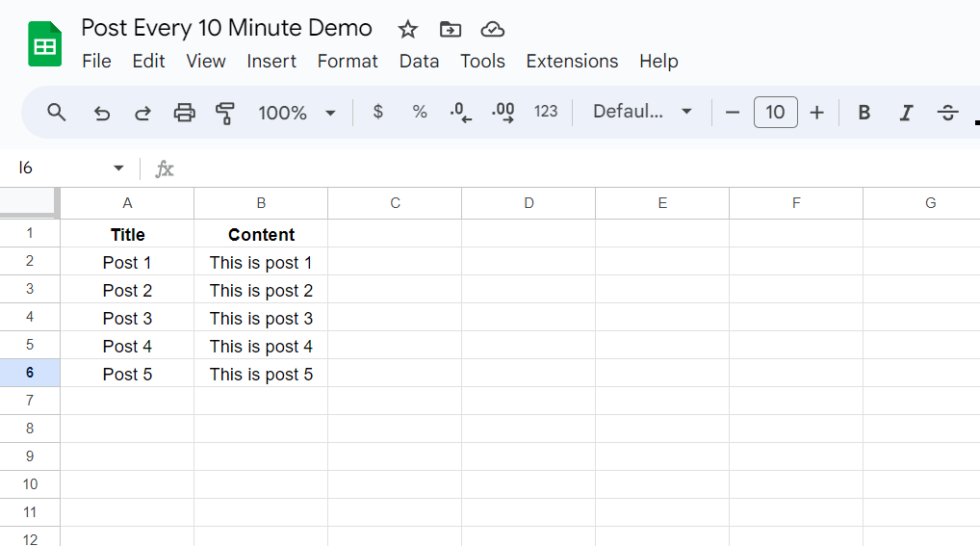Click the Google Sheets home logo

coord(44,44)
